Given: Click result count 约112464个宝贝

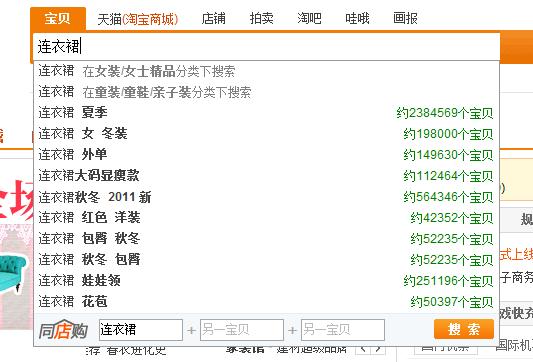Looking at the screenshot, I should click(x=448, y=176).
